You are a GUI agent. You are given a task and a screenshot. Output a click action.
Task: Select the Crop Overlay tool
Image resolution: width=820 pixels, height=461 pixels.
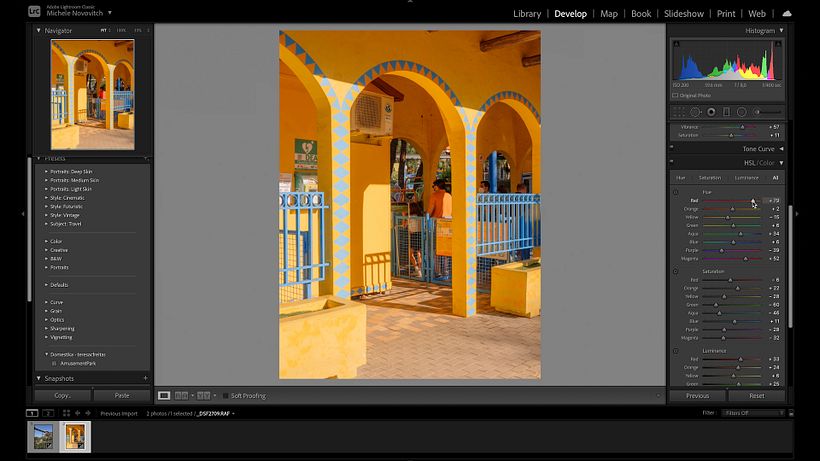[679, 112]
